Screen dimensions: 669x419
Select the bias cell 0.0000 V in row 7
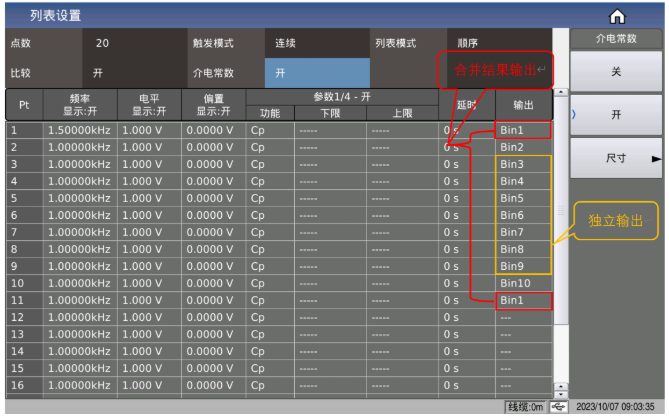(x=213, y=233)
